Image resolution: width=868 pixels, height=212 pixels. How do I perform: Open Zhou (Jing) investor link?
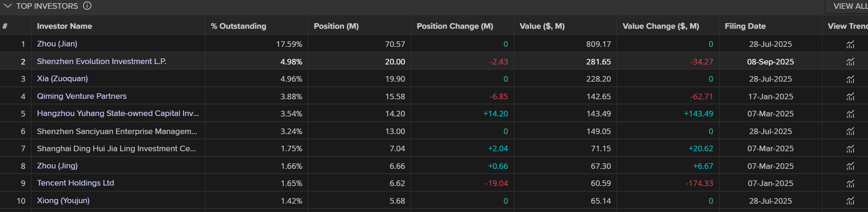click(x=57, y=166)
